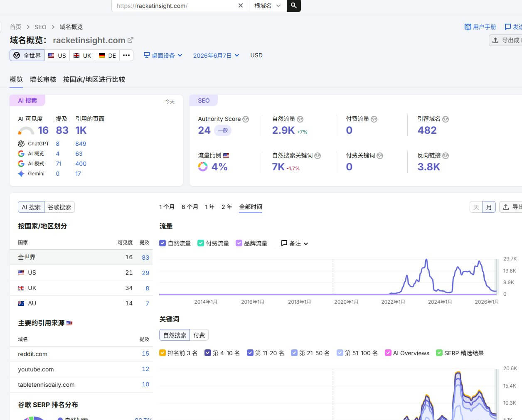Click the ChatGPT logo icon
The height and width of the screenshot is (420, 522).
click(x=21, y=144)
